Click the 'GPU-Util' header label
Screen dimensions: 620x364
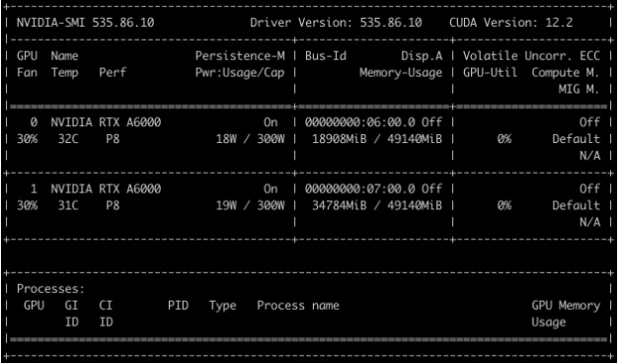tap(491, 73)
